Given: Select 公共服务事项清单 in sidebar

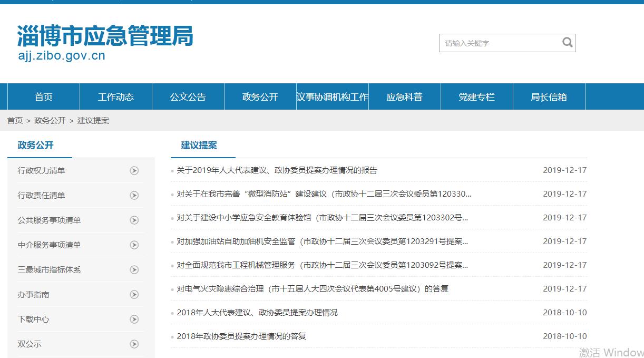Looking at the screenshot, I should coord(50,220).
